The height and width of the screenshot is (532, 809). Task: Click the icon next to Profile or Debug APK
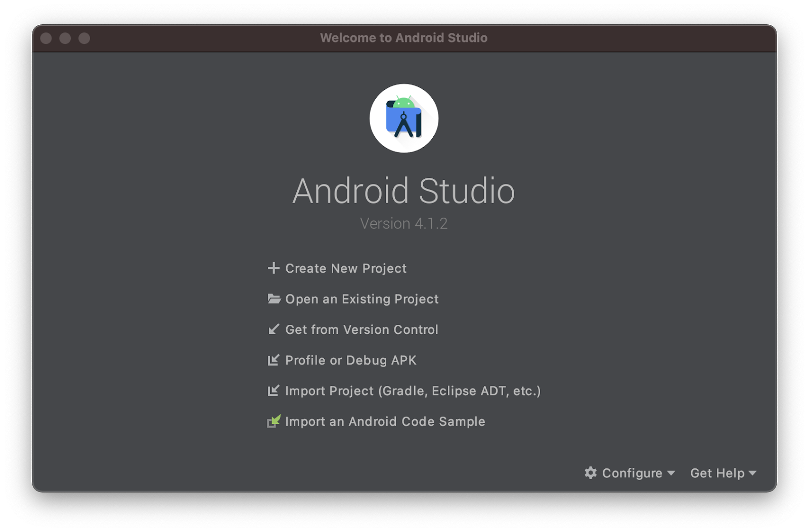(274, 360)
